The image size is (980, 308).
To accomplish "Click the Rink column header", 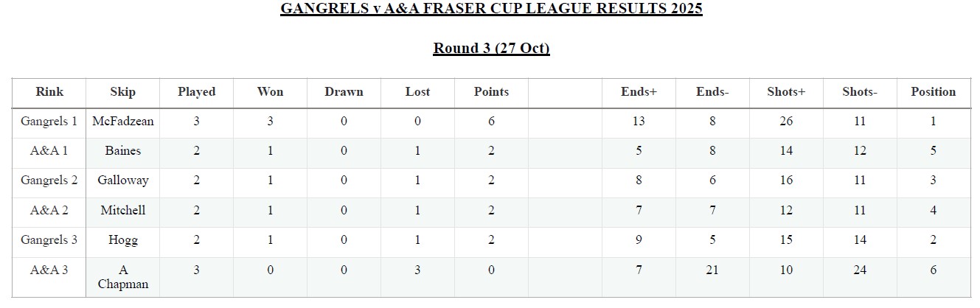I will click(x=49, y=92).
